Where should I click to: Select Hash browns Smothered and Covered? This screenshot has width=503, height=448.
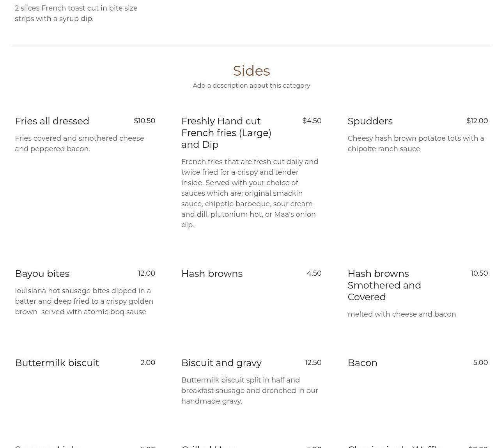click(384, 285)
